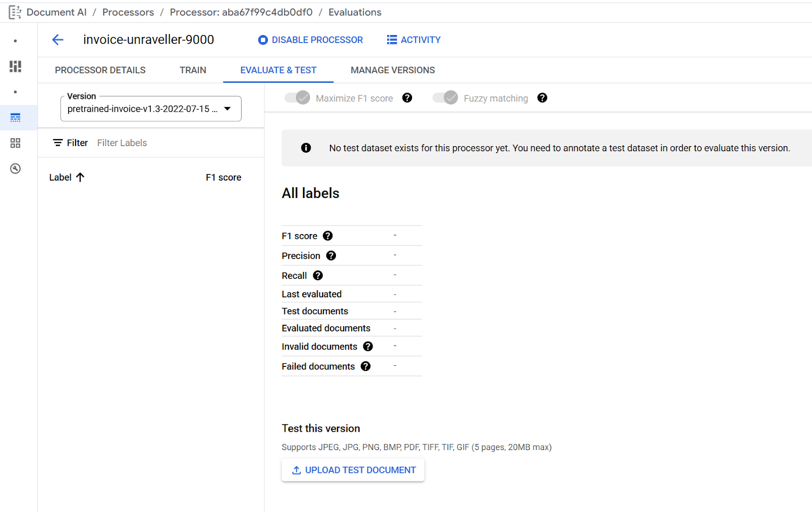812x512 pixels.
Task: Open the Version dropdown selector
Action: pyautogui.click(x=151, y=109)
